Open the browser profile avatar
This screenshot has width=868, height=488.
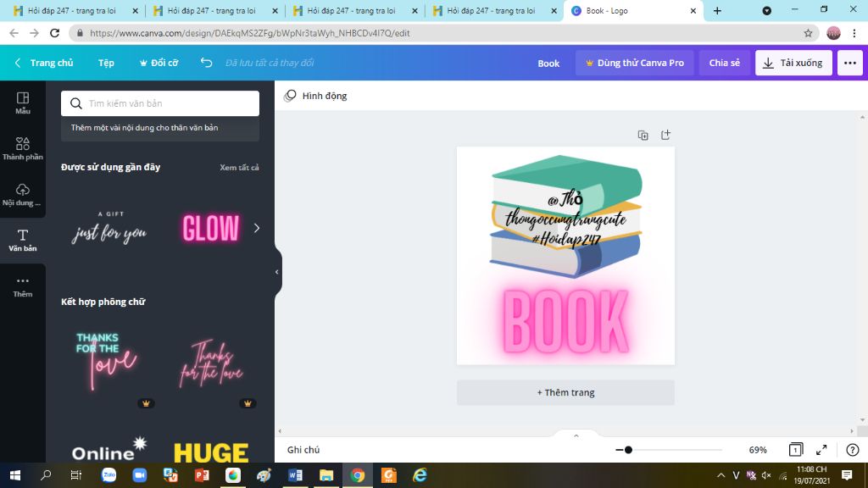[833, 33]
